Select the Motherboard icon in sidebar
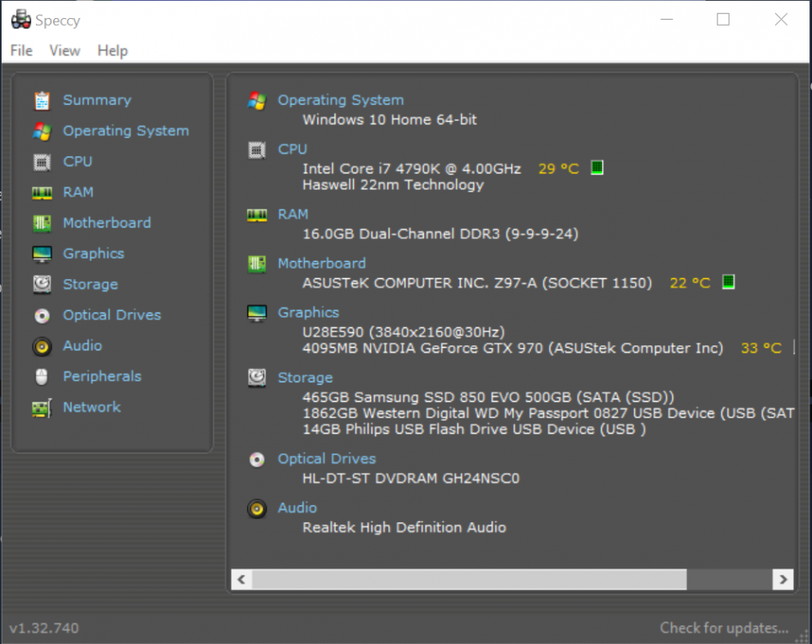 pos(41,223)
